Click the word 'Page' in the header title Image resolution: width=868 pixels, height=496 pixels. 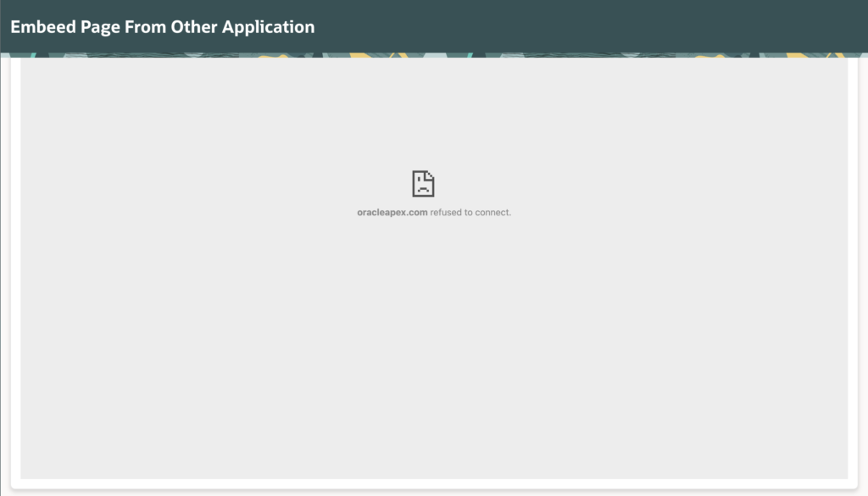[101, 26]
